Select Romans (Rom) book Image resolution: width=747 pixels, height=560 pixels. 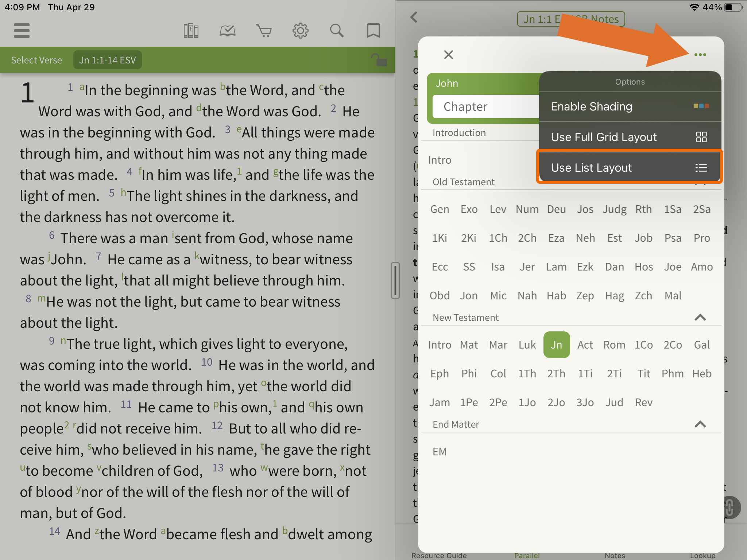(x=614, y=345)
